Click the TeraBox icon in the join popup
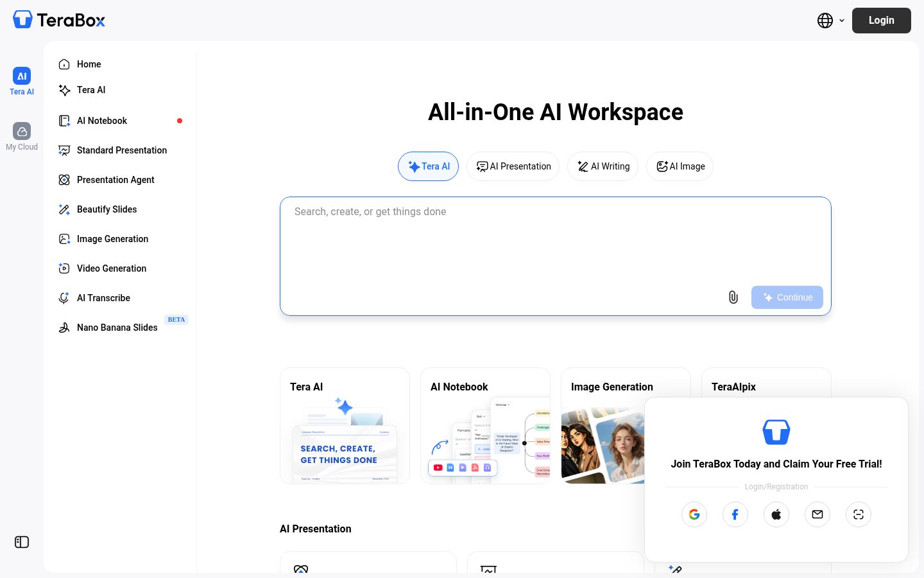This screenshot has width=924, height=578. 776,432
